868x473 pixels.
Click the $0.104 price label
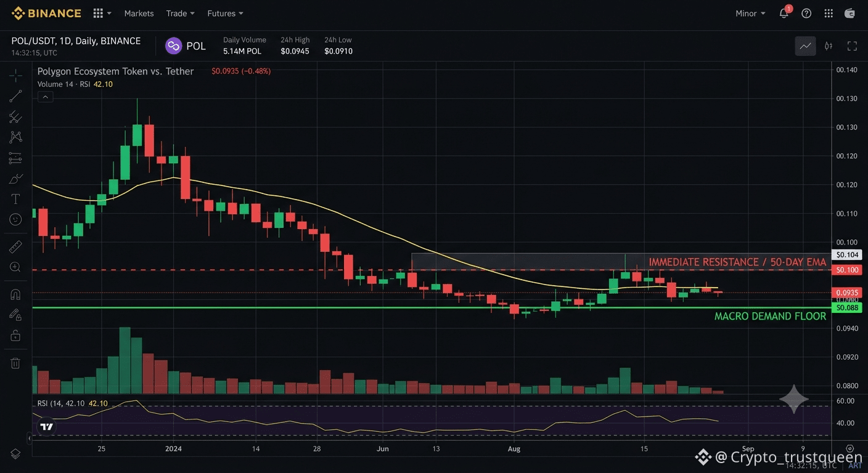pos(846,254)
